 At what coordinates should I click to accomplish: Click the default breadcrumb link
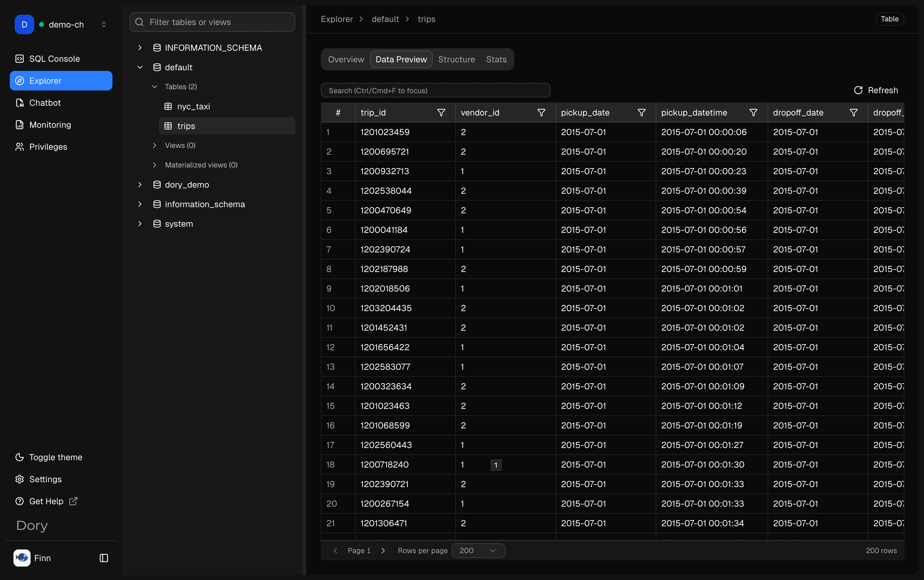point(385,19)
